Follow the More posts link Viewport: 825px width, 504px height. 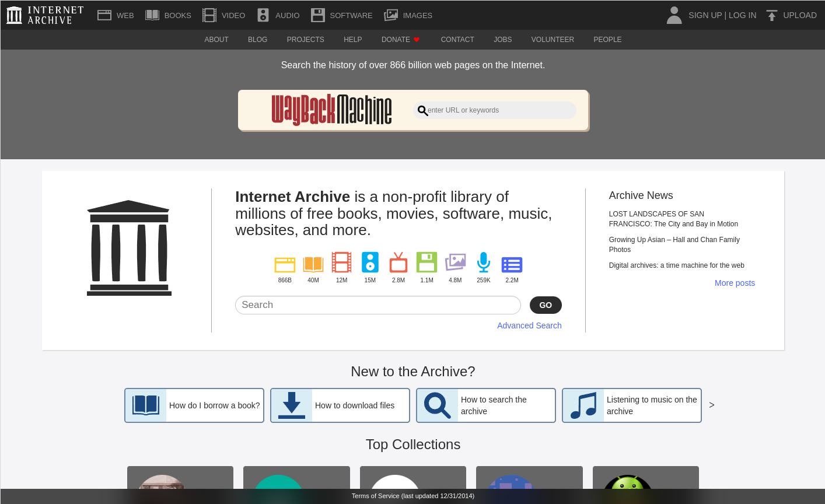(735, 283)
